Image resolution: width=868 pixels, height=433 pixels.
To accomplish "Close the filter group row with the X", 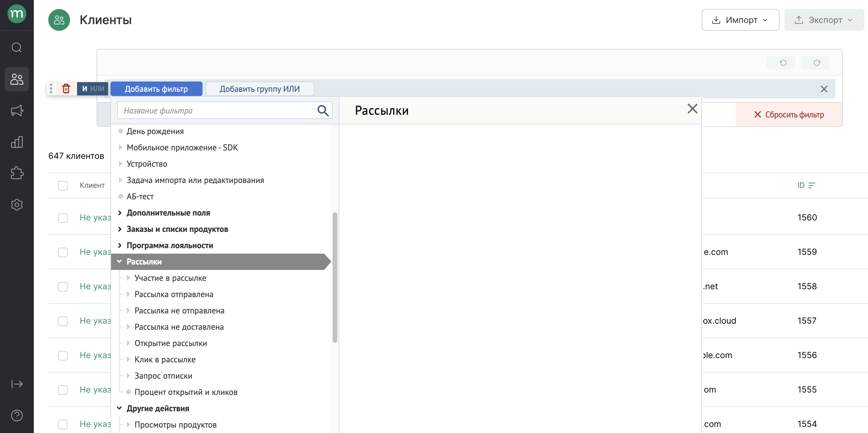I will (824, 89).
